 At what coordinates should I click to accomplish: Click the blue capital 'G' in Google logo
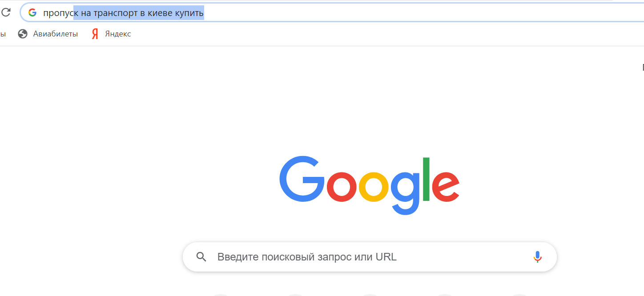tap(302, 179)
